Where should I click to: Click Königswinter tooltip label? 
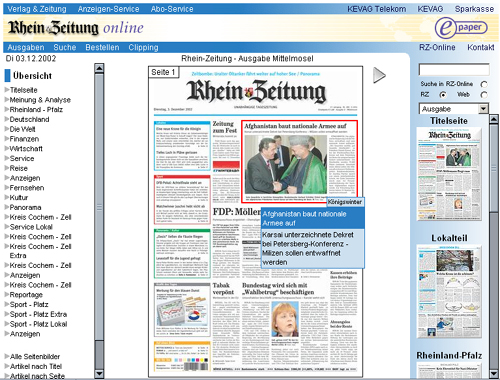click(x=345, y=202)
